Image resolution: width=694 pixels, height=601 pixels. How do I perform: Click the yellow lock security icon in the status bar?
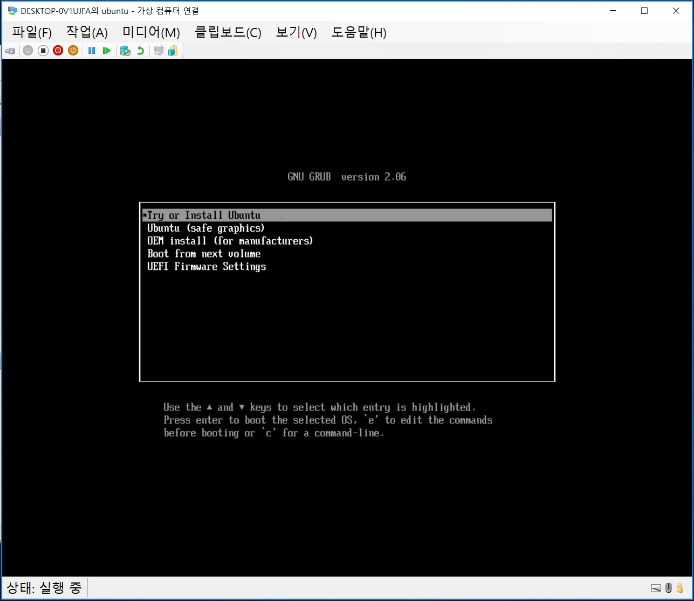click(680, 588)
